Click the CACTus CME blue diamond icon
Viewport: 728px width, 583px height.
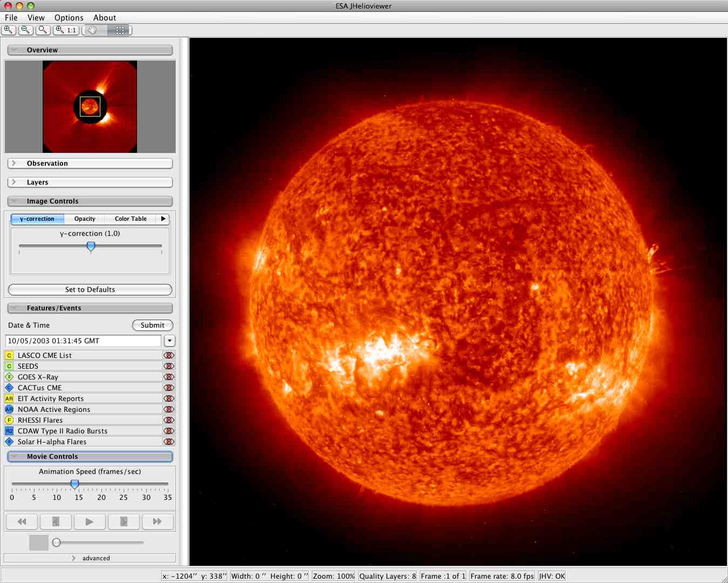click(9, 388)
